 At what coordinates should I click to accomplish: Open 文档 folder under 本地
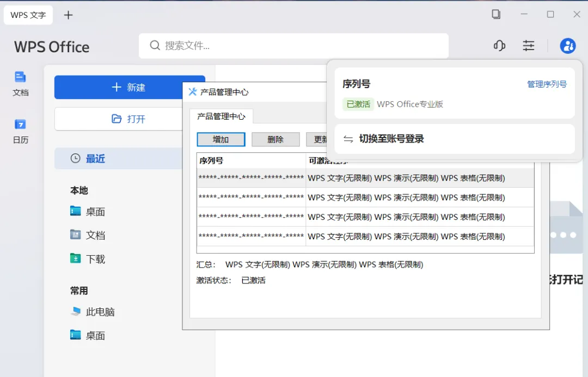pos(88,235)
